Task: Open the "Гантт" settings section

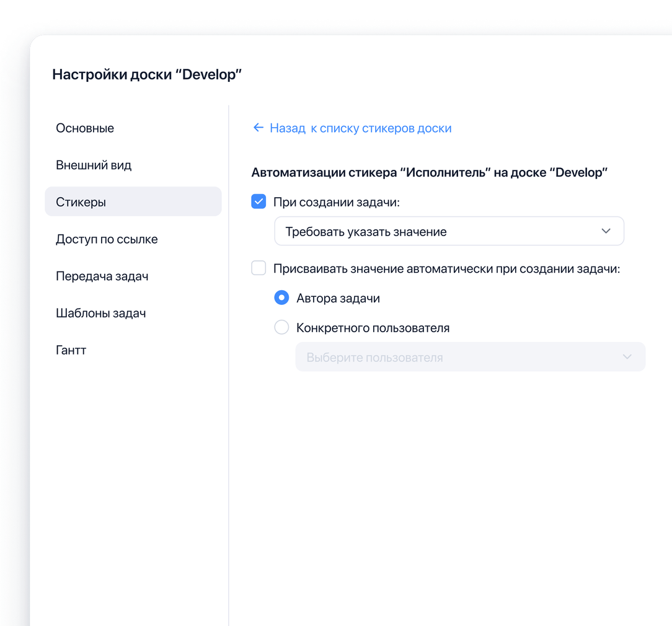Action: click(71, 350)
